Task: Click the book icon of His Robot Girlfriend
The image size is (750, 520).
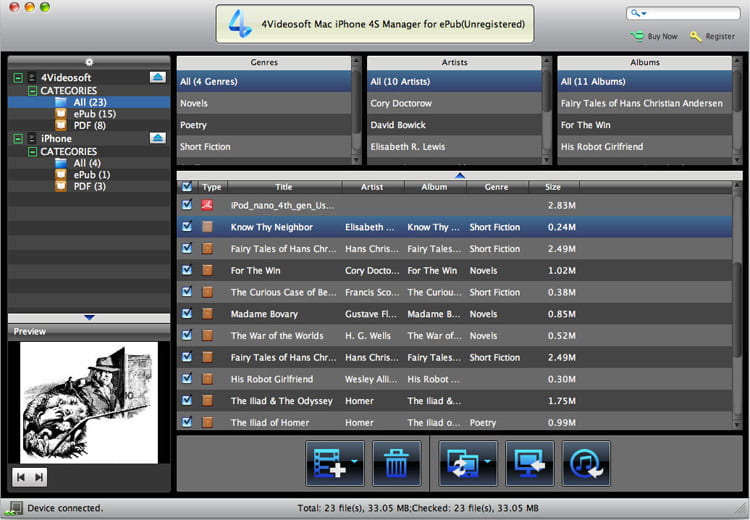Action: 207,379
